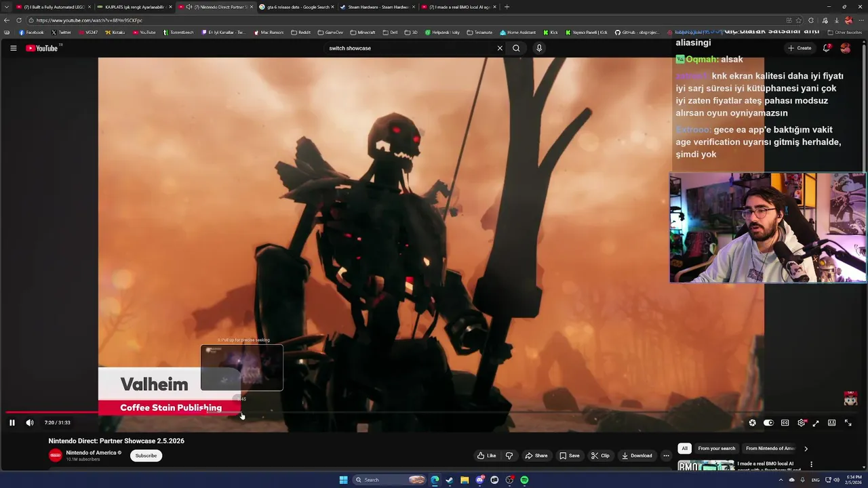Viewport: 868px width, 488px height.
Task: Focus the YouTube search box
Action: [x=410, y=48]
